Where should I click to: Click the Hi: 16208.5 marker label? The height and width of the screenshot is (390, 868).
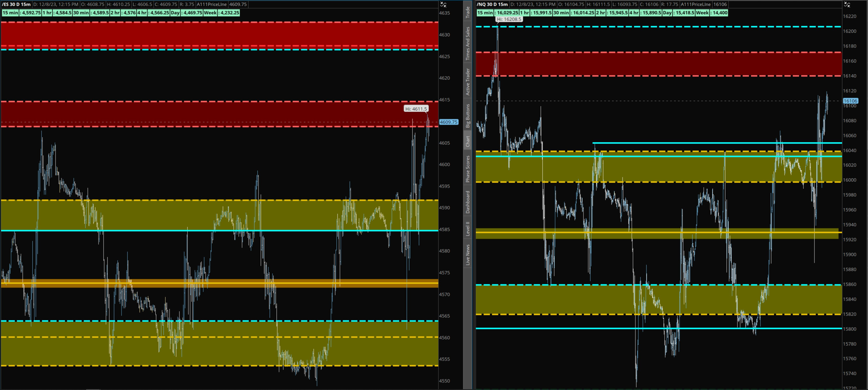[510, 19]
